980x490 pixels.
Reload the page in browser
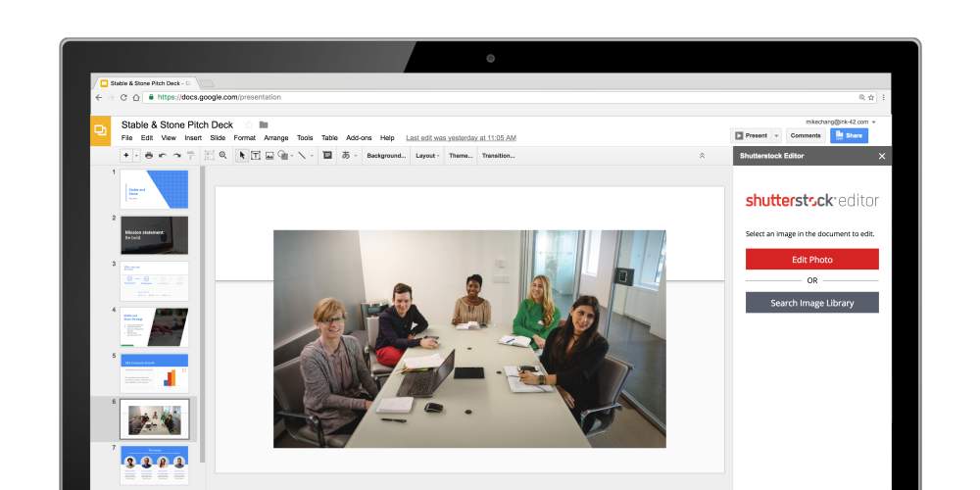tap(123, 97)
